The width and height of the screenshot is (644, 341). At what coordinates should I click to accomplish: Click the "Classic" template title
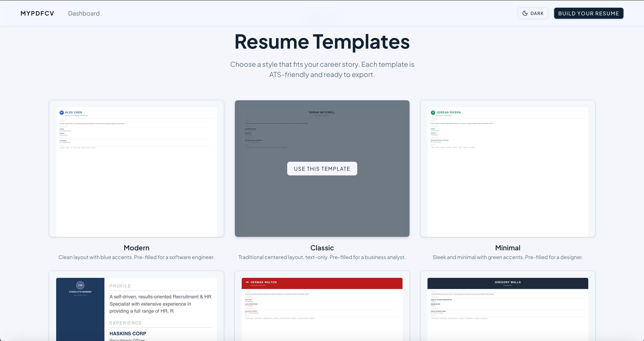point(322,248)
